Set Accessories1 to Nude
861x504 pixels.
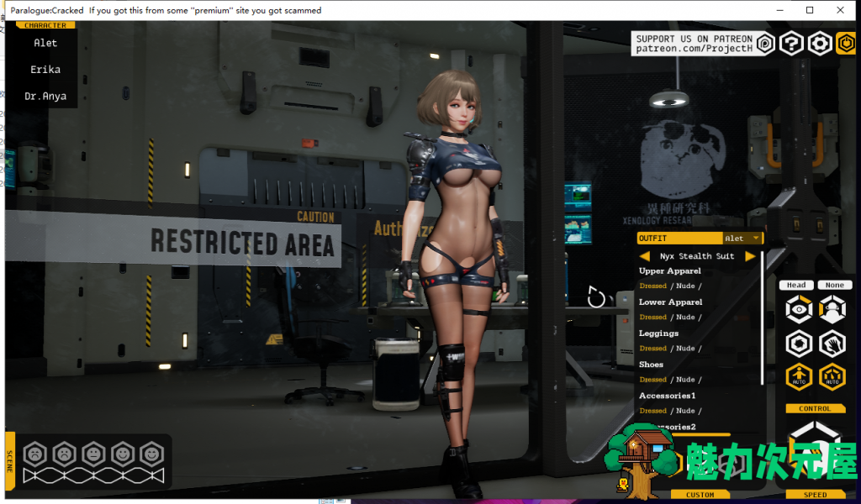pos(685,411)
